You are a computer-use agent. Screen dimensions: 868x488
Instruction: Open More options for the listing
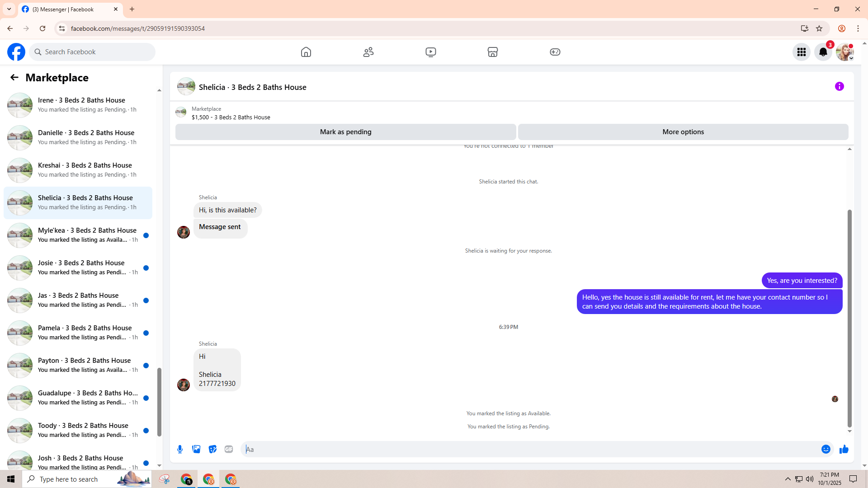(683, 132)
